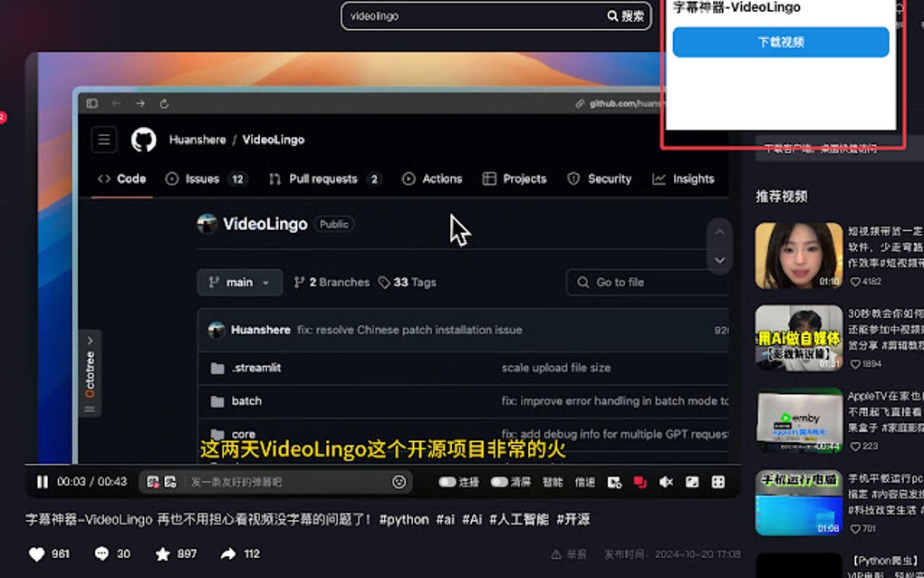Open the 用Ai做自媒体 recommended video
Viewport: 924px width, 578px height.
click(798, 338)
